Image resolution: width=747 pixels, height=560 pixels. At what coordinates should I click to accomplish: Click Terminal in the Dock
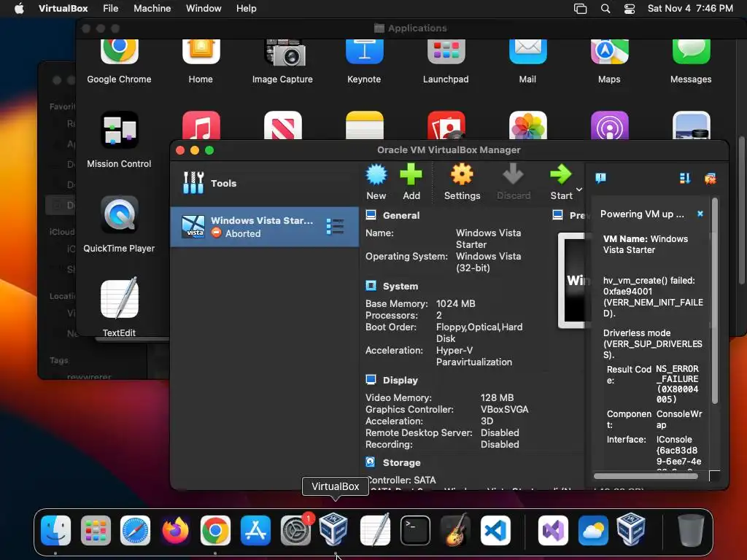[x=415, y=530]
